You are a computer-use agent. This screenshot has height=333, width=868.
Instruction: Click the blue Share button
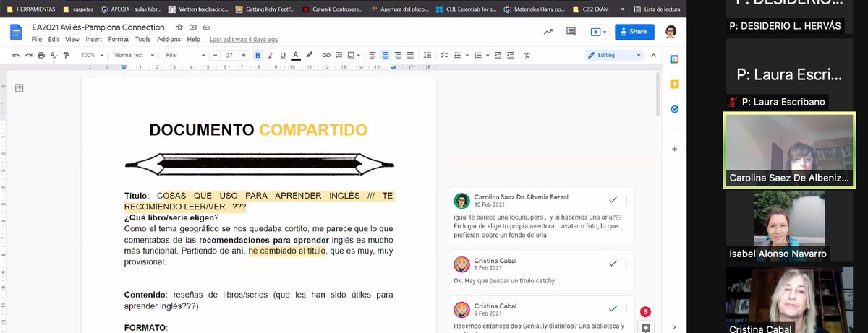tap(634, 32)
